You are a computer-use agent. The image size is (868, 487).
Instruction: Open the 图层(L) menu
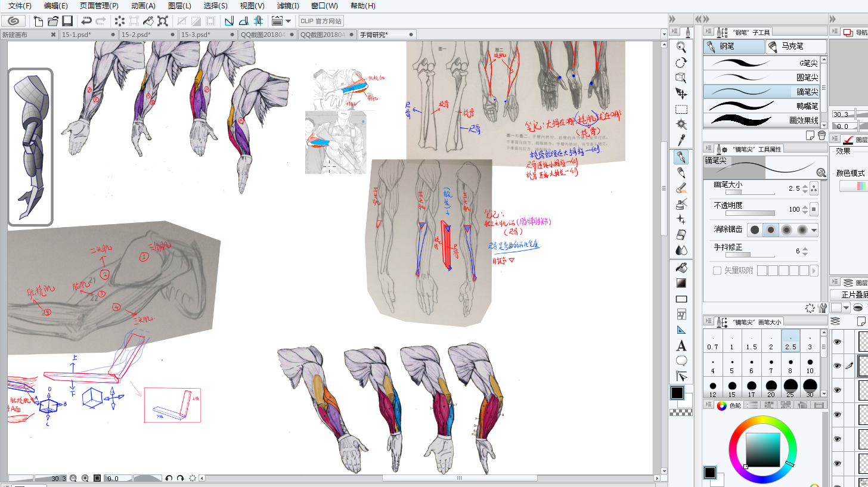pyautogui.click(x=179, y=6)
